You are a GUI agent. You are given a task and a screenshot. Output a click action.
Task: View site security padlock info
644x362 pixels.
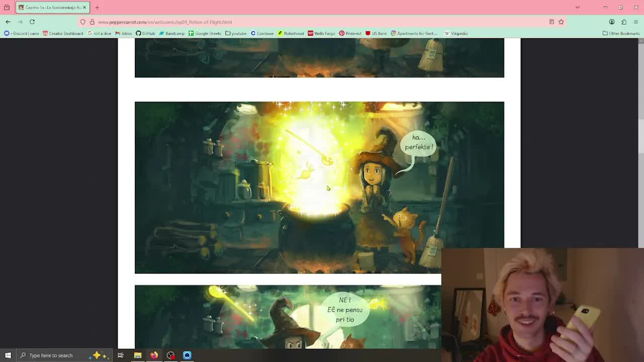pos(92,22)
